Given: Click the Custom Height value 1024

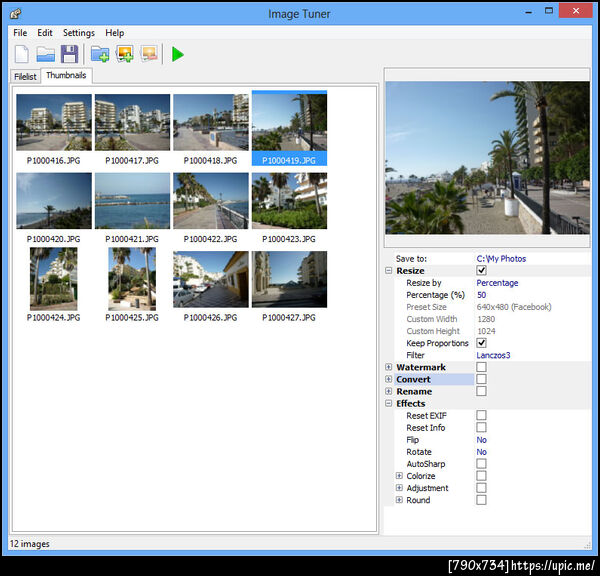Looking at the screenshot, I should click(486, 331).
